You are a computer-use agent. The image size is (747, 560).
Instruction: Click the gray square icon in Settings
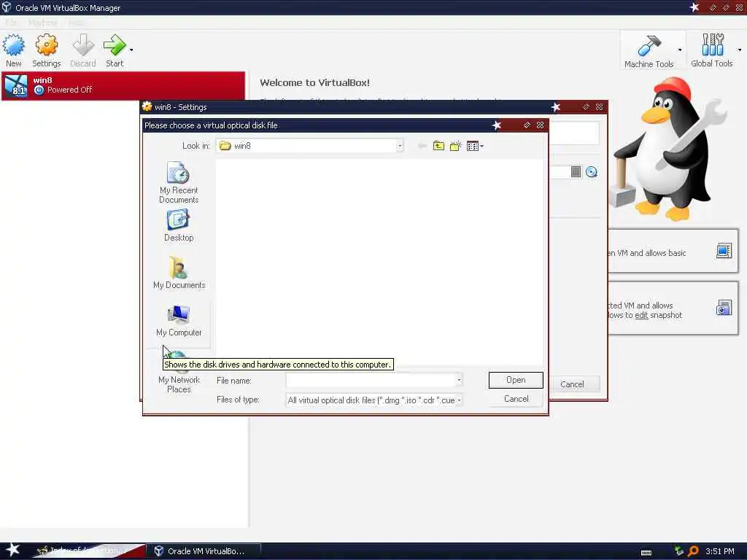coord(576,171)
